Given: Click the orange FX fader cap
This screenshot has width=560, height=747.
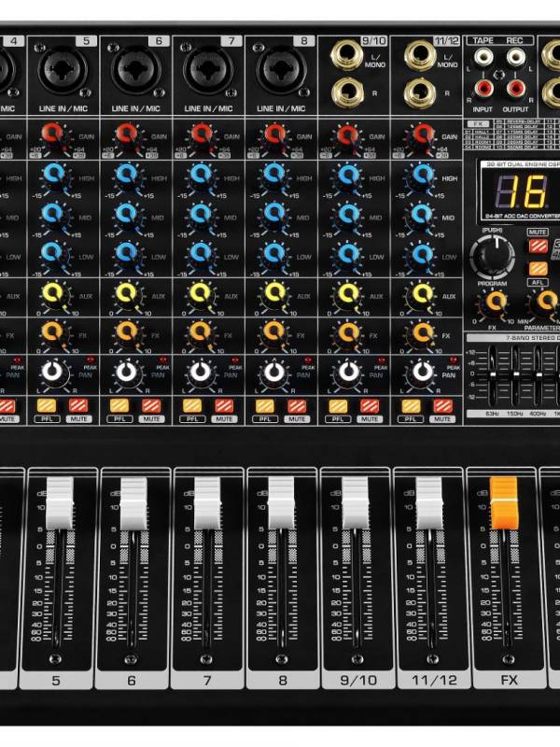Looking at the screenshot, I should click(504, 501).
